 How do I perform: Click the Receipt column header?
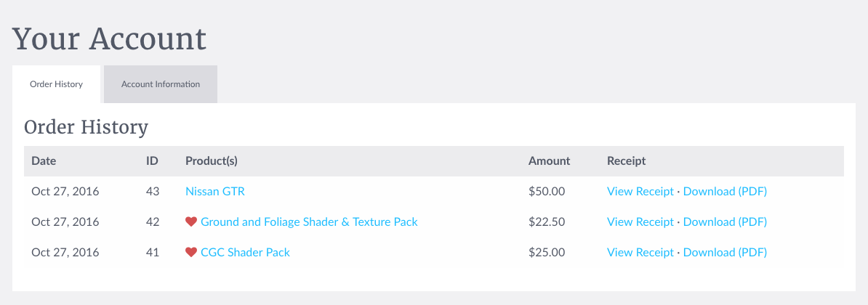tap(627, 161)
